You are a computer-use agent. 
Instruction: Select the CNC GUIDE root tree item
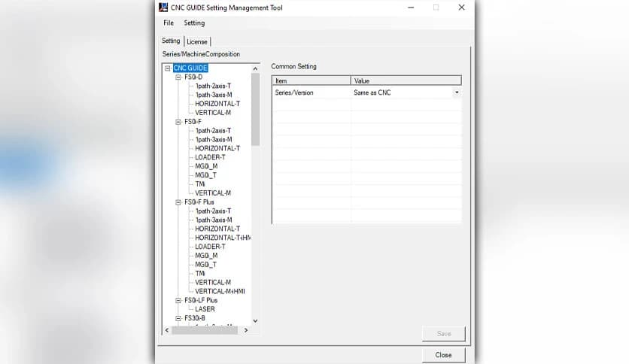point(190,68)
